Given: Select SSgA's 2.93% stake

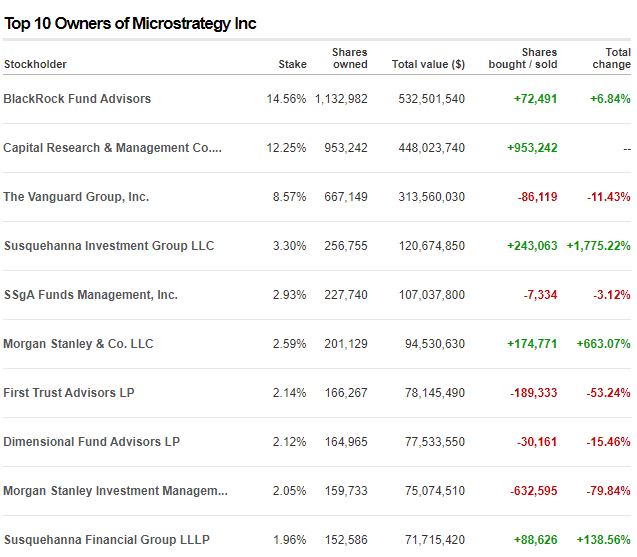Looking at the screenshot, I should click(x=289, y=295).
